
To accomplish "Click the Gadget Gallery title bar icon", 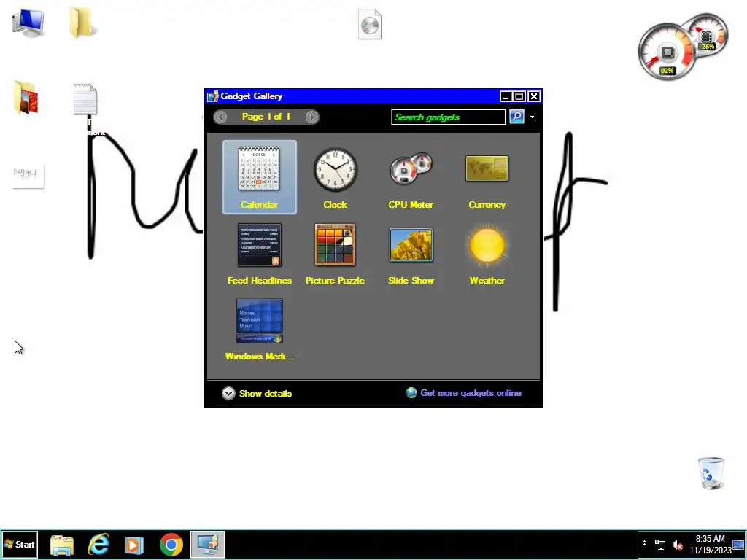I will click(x=213, y=96).
